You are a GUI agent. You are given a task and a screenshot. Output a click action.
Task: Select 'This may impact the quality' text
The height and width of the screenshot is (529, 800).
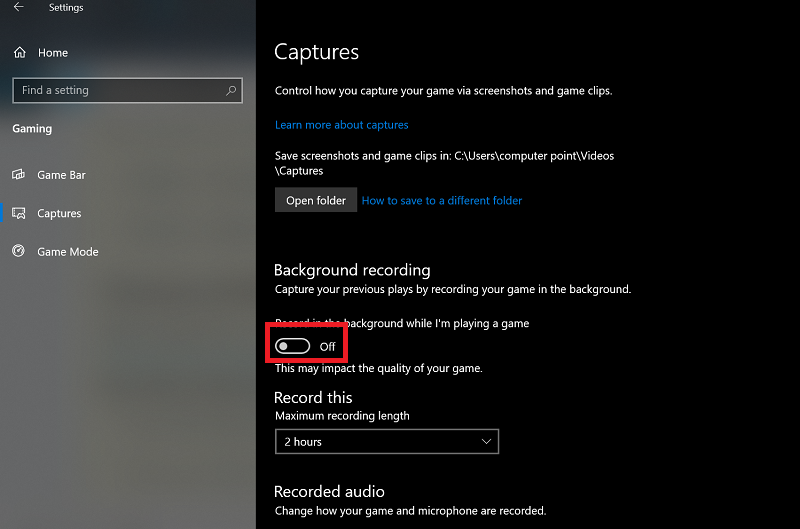click(x=379, y=368)
